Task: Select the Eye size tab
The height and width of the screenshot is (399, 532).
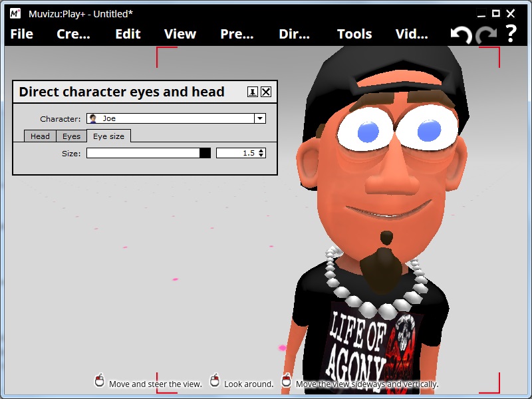Action: coord(108,136)
